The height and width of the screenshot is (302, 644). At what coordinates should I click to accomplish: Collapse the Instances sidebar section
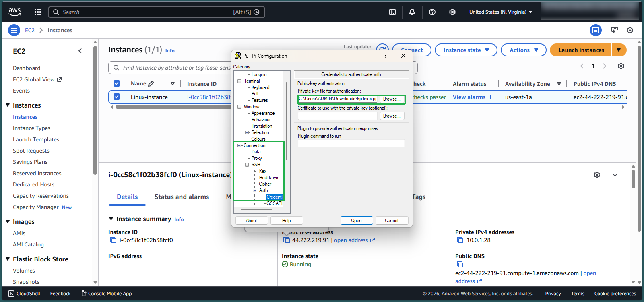tap(8, 105)
